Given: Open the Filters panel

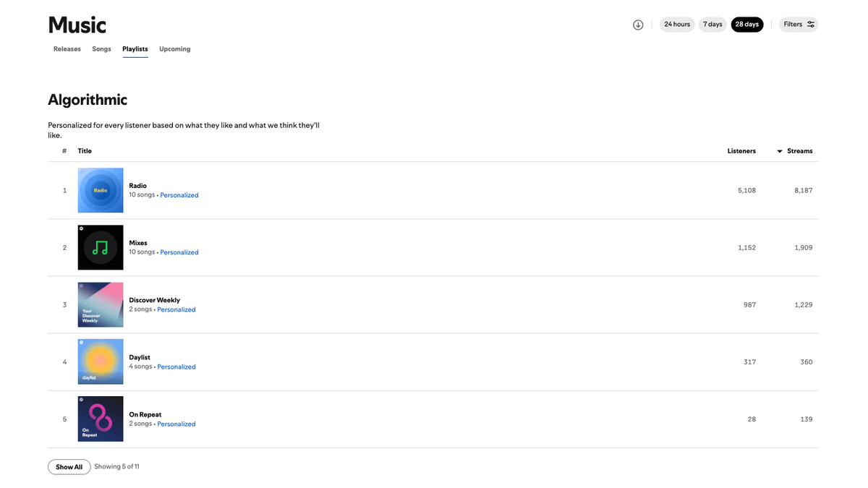Looking at the screenshot, I should [x=799, y=25].
